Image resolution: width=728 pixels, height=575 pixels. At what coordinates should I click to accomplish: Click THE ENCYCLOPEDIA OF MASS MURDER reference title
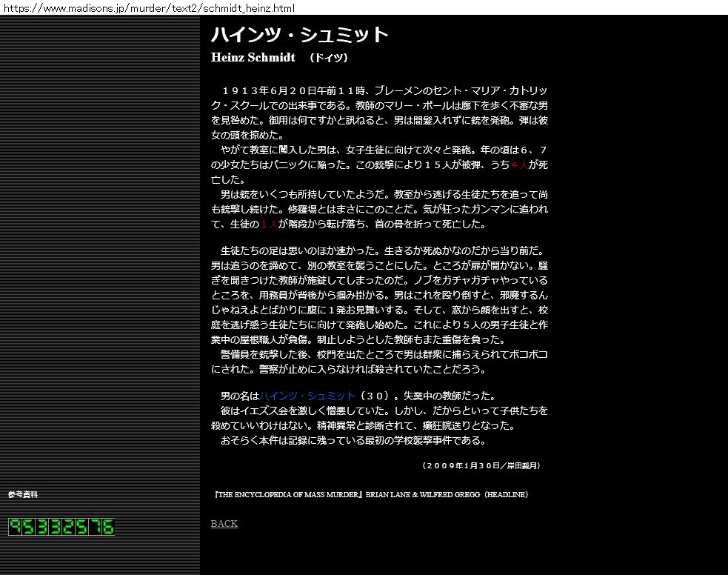click(x=287, y=494)
